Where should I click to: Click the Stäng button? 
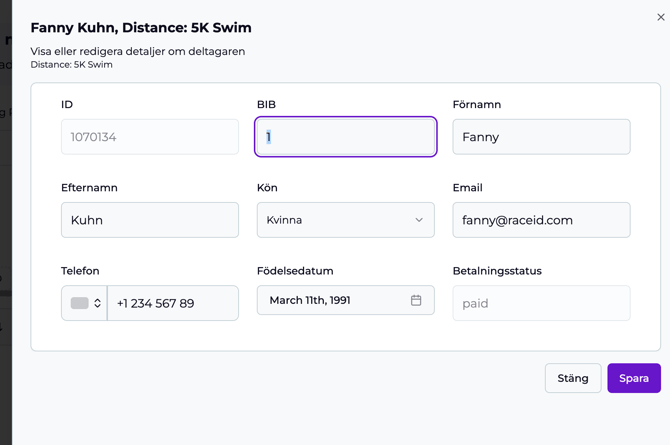click(573, 378)
